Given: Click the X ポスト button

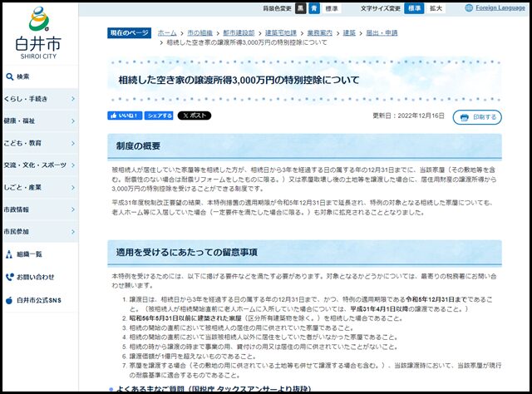Looking at the screenshot, I should coord(195,116).
